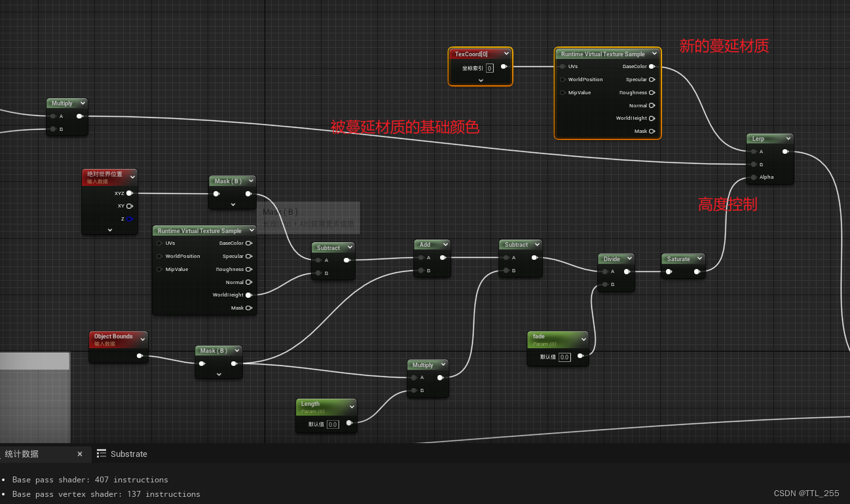
Task: Open the Object Bounds header dropdown arrow
Action: (x=142, y=339)
